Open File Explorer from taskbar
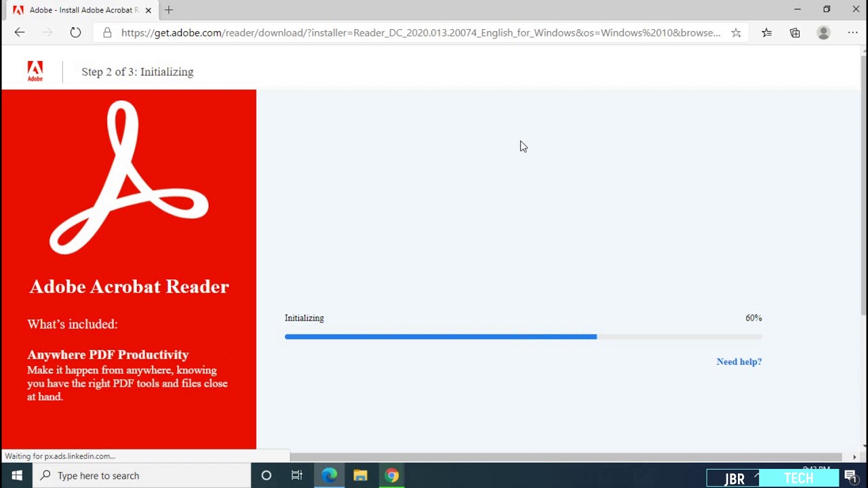Screen dimensions: 868x488 click(360, 476)
